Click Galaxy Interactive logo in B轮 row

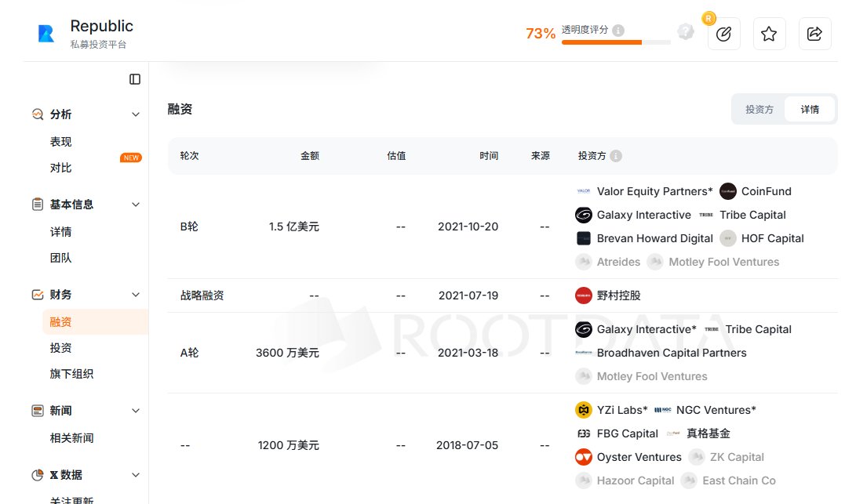point(584,215)
